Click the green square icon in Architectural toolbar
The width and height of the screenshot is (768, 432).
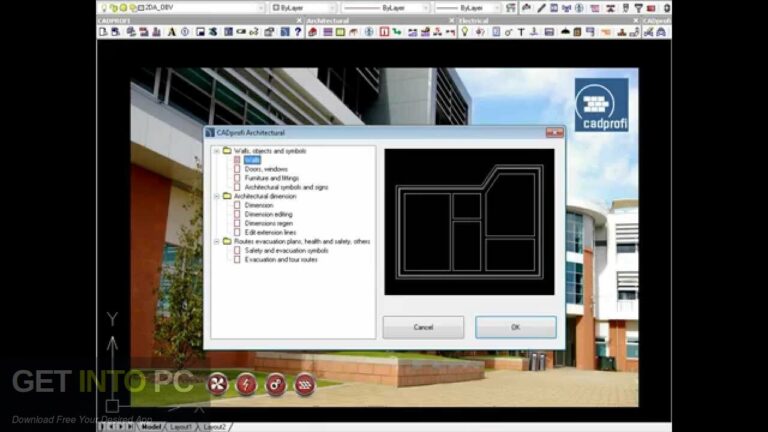[340, 32]
